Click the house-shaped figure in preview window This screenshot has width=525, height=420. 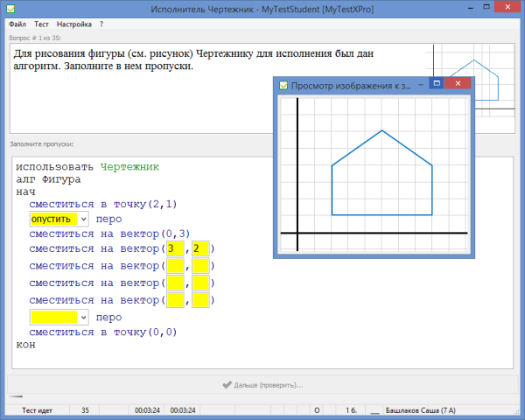382,175
